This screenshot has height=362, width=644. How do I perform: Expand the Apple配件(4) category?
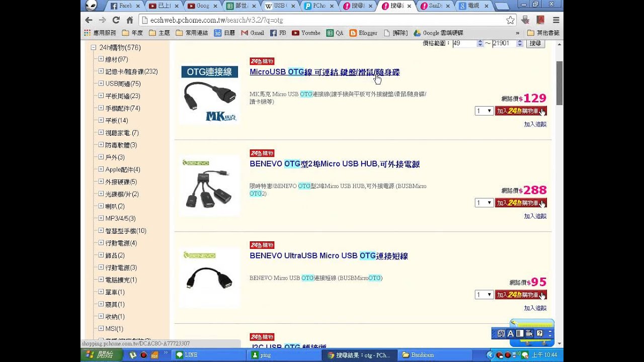tap(101, 169)
